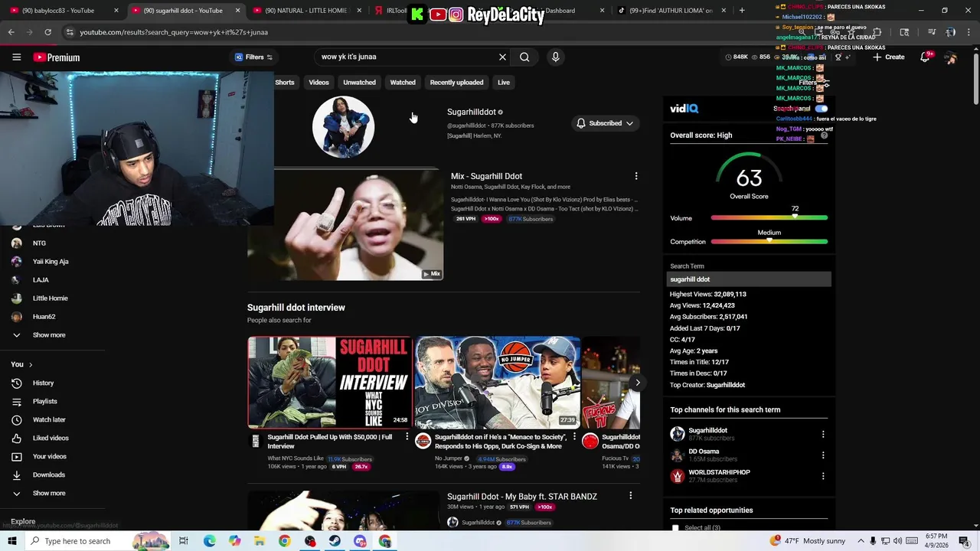Open Huan62 subscription in sidebar
980x551 pixels.
(44, 317)
